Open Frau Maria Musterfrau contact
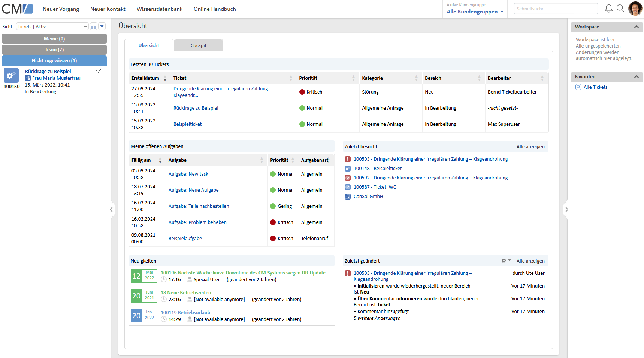Viewport: 644px width, 358px height. pos(56,78)
